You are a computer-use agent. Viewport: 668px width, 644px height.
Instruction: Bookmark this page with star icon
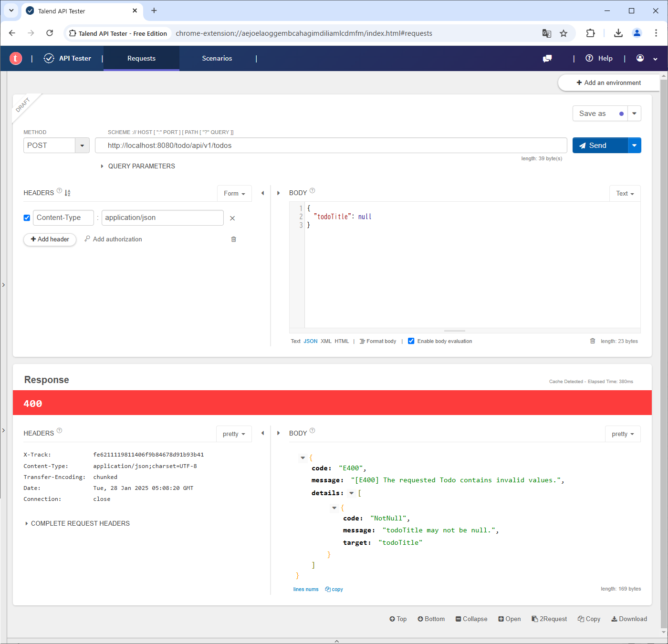pos(564,33)
